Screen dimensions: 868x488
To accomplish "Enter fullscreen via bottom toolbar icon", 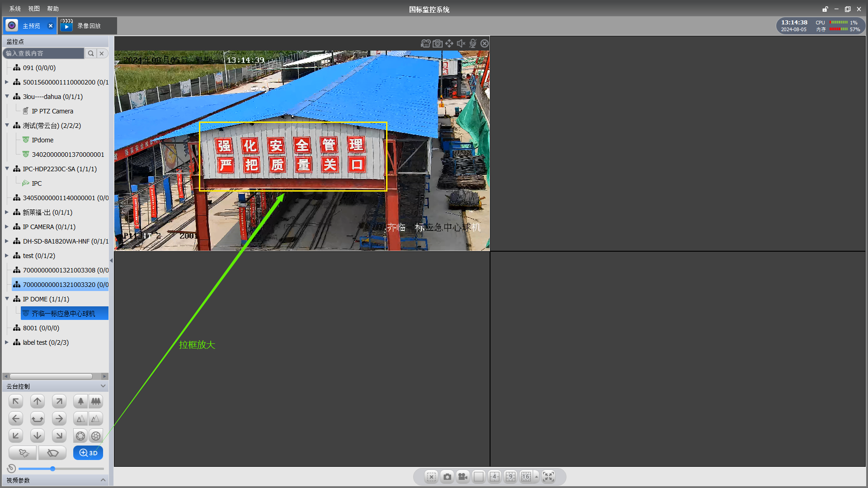I will 548,477.
